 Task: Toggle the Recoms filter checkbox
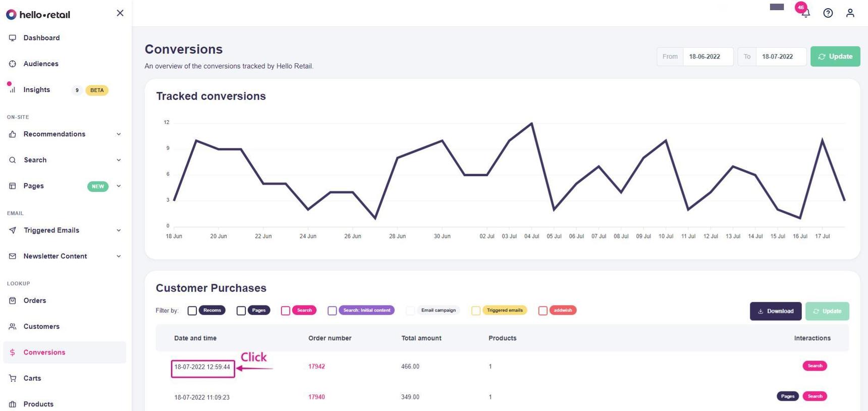coord(192,311)
